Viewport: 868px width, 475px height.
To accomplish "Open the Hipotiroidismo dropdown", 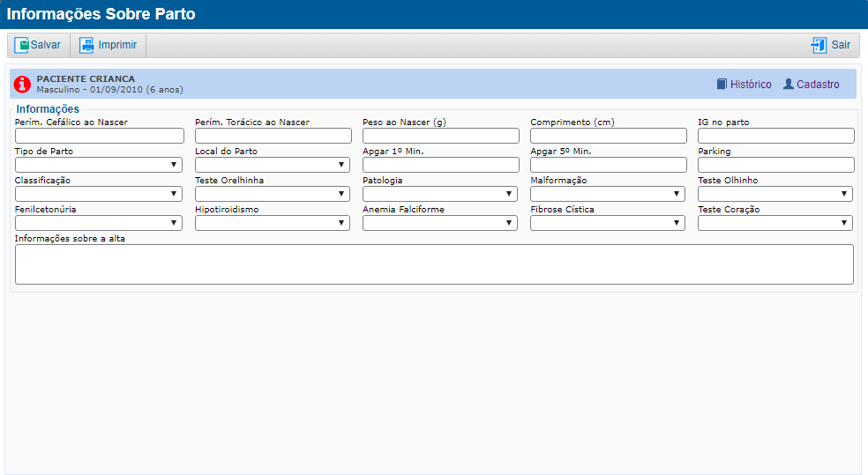I will pos(273,223).
